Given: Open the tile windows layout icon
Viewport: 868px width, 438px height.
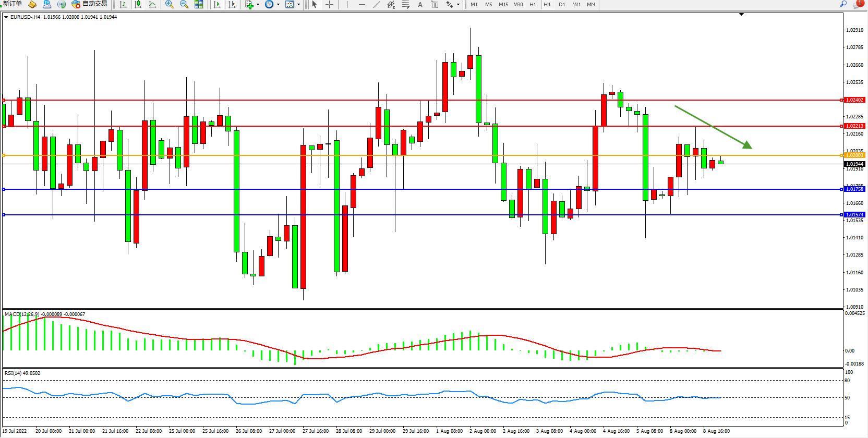Looking at the screenshot, I should coord(199,4).
